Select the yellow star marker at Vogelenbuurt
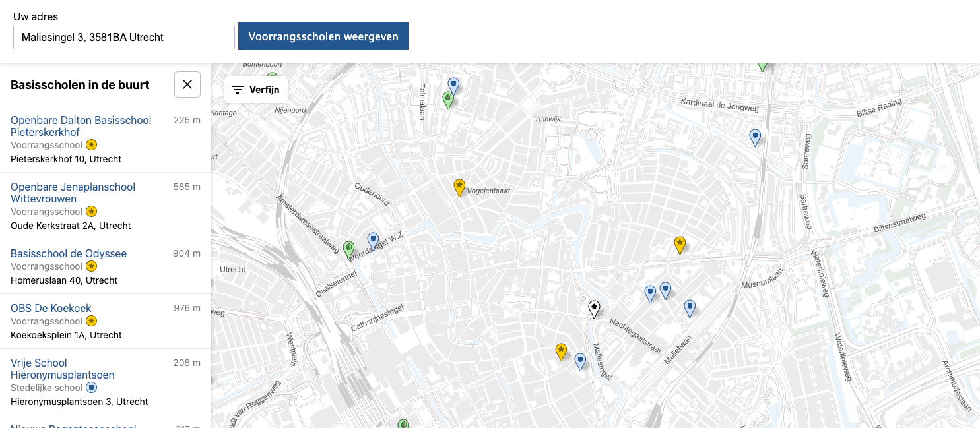980x428 pixels. (x=459, y=187)
